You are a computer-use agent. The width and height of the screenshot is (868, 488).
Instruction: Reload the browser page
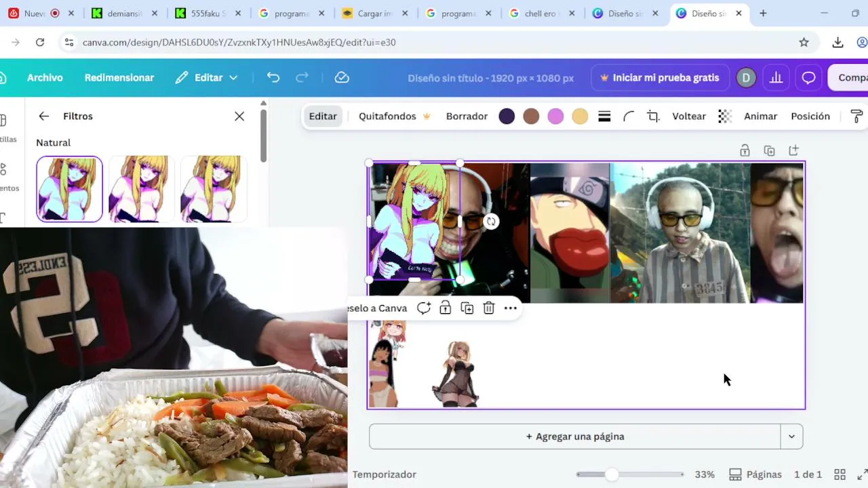pos(40,42)
